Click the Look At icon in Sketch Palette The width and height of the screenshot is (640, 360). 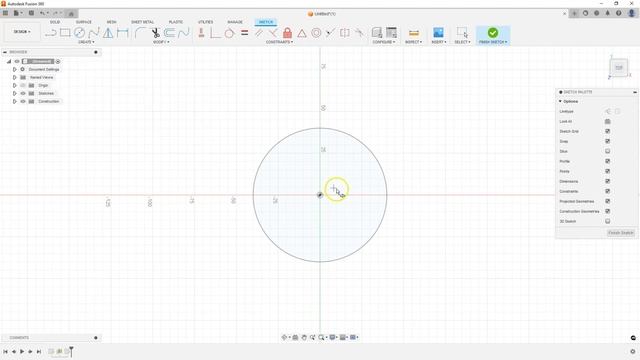pyautogui.click(x=607, y=121)
